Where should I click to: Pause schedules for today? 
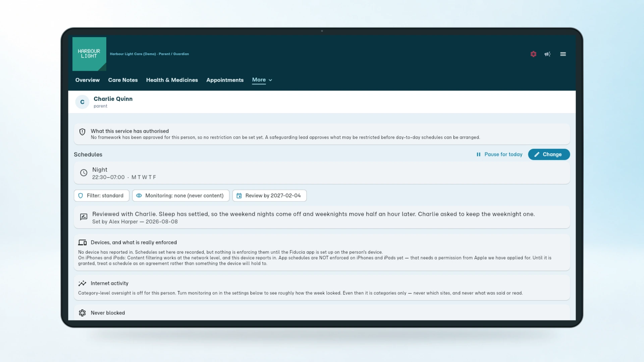[x=499, y=155]
